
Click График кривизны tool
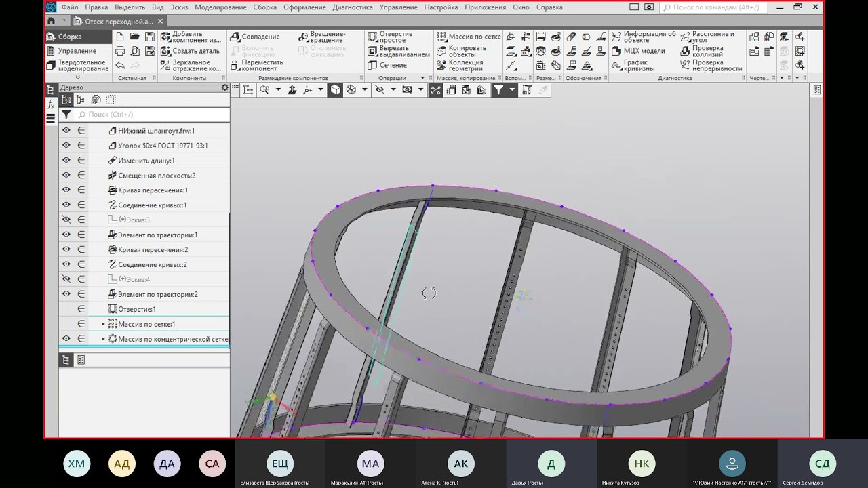(x=633, y=66)
